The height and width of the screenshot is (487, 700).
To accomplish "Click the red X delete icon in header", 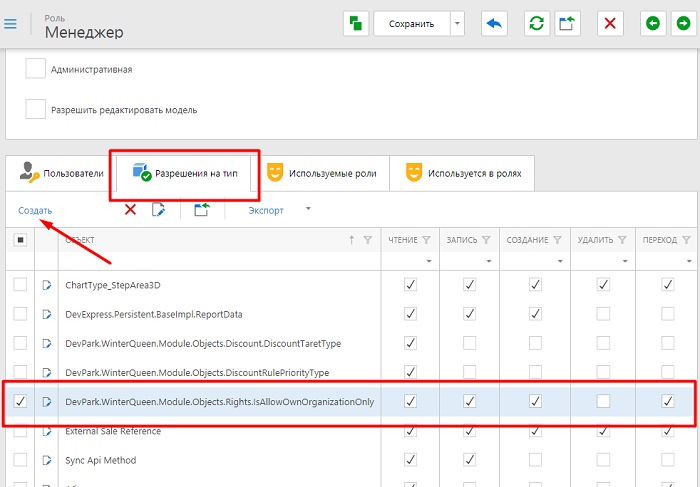I will [610, 24].
